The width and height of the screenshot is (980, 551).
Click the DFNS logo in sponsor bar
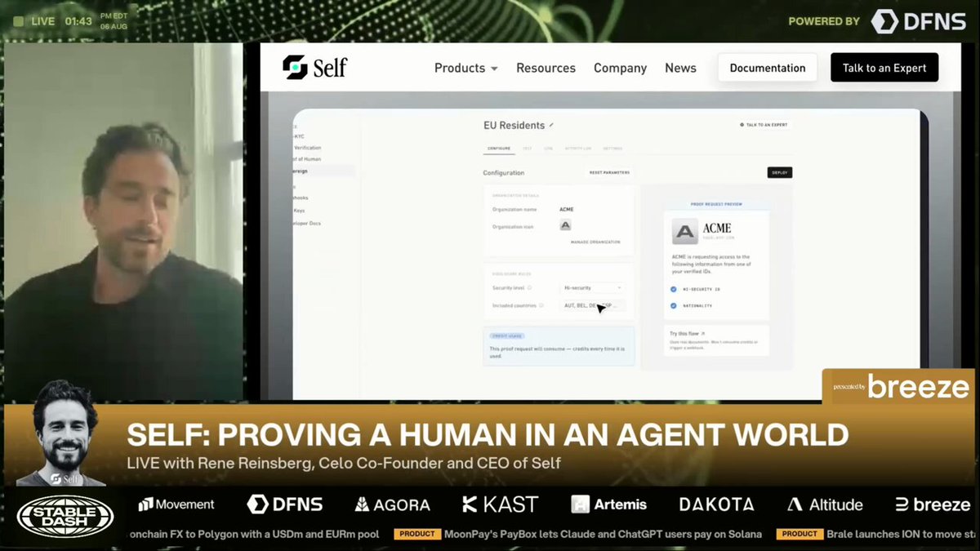284,504
